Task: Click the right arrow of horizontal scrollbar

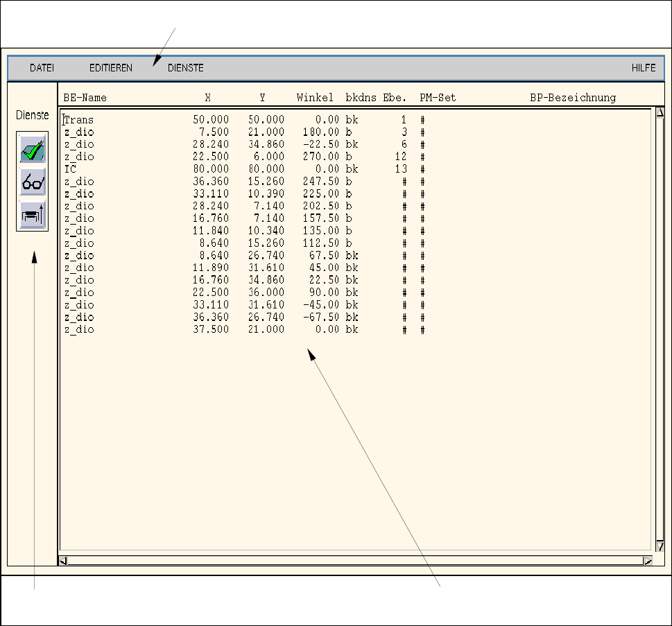Action: point(647,561)
